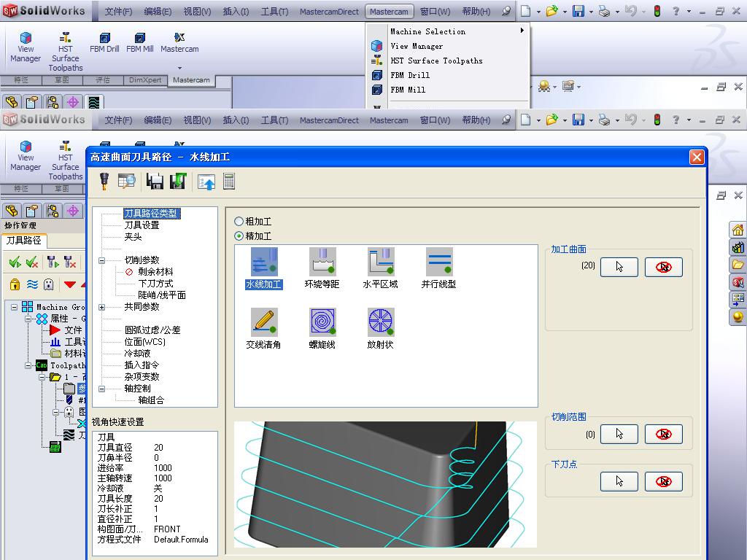Click the FRONT value in quick view settings
Screen dimensions: 747x560
pos(167,529)
